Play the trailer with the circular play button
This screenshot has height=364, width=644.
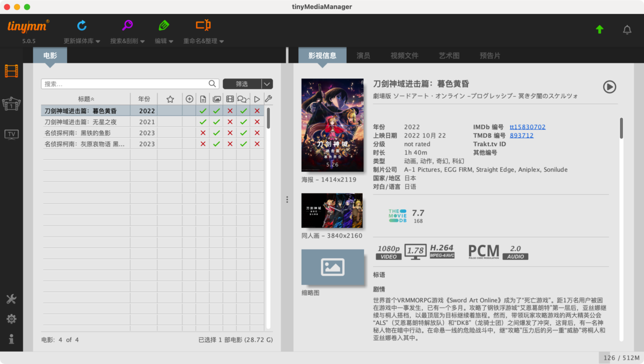click(609, 86)
